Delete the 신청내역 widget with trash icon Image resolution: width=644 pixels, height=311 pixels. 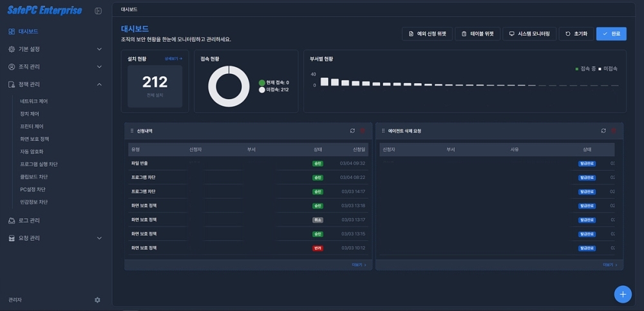[x=362, y=131]
